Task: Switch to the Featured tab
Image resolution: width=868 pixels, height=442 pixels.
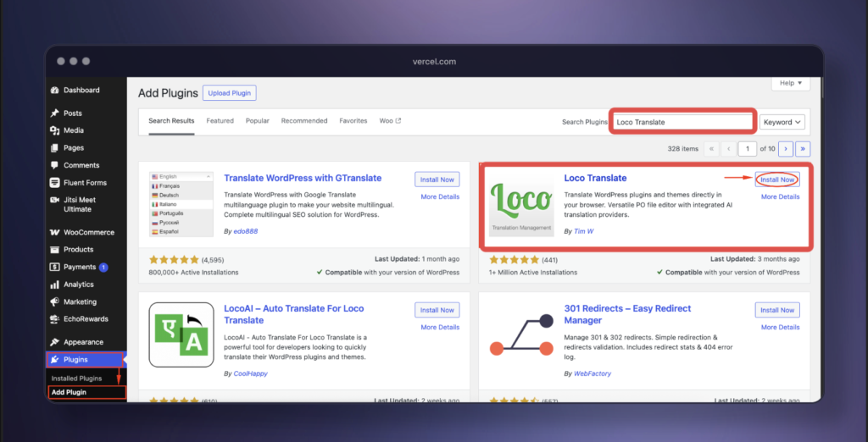Action: (220, 120)
